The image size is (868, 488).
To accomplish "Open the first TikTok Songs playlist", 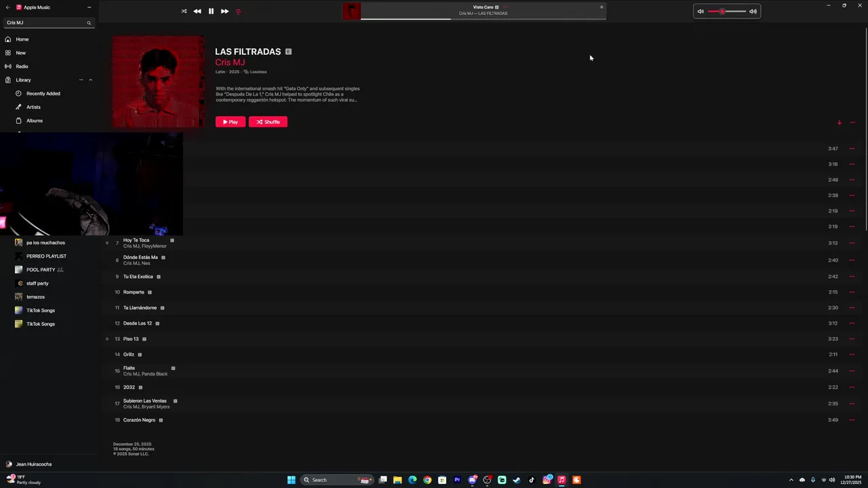I will (41, 310).
